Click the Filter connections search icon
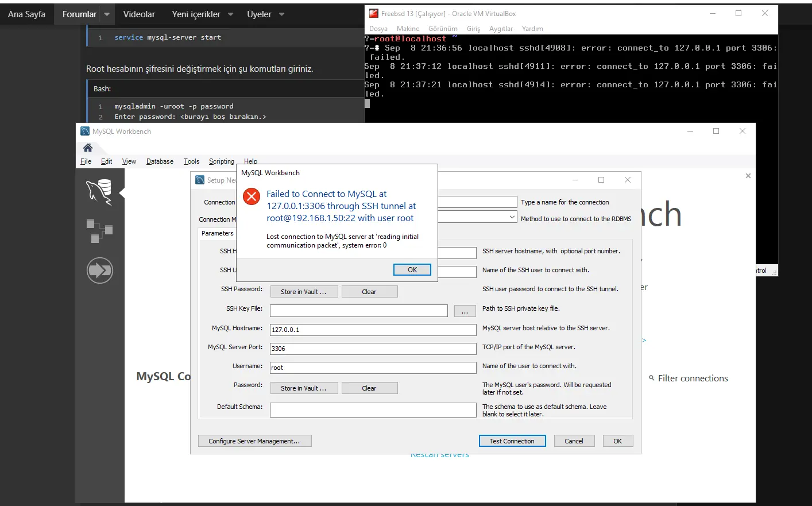The width and height of the screenshot is (812, 506). coord(652,378)
